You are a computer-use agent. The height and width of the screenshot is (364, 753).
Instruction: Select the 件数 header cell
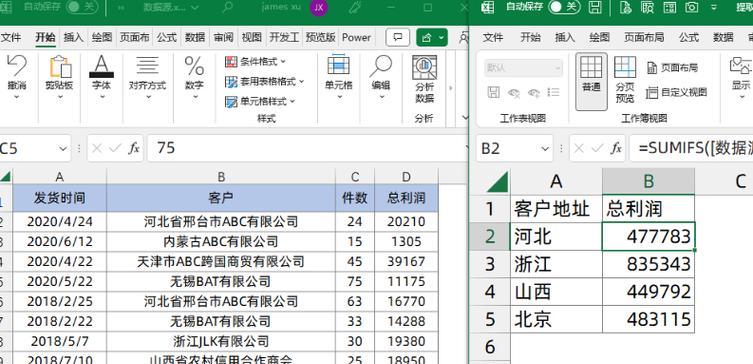pos(355,198)
